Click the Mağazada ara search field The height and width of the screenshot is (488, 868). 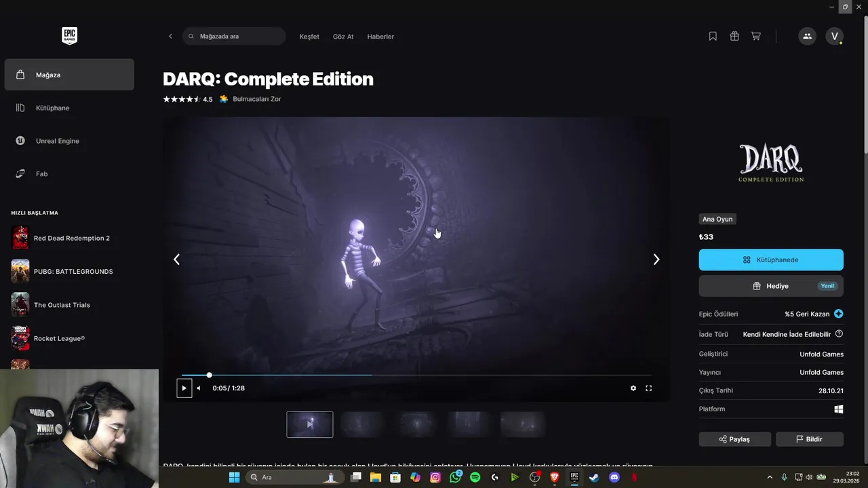click(x=234, y=37)
